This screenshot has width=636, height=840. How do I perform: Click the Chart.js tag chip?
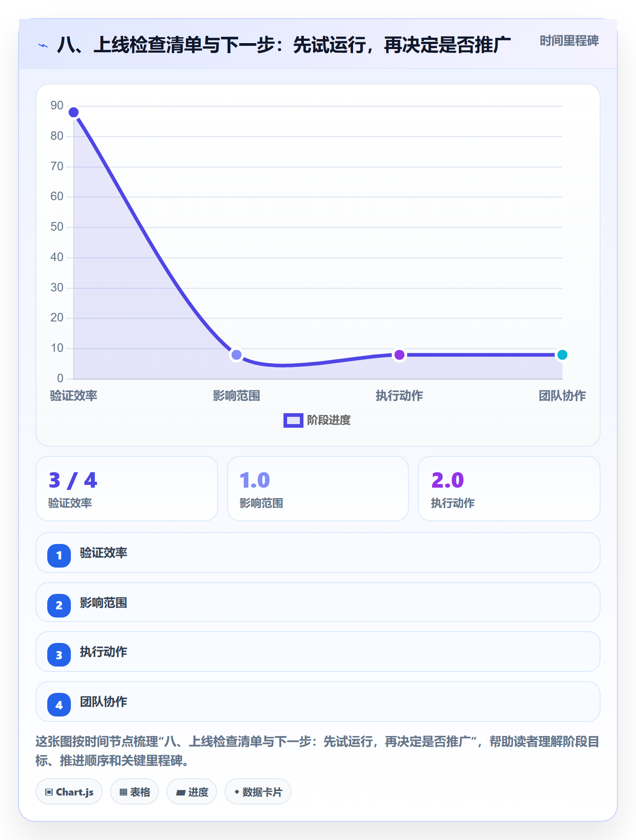(x=69, y=791)
